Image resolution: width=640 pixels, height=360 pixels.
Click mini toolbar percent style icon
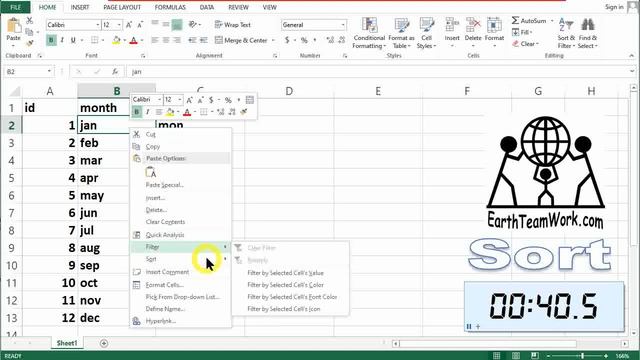(x=228, y=100)
